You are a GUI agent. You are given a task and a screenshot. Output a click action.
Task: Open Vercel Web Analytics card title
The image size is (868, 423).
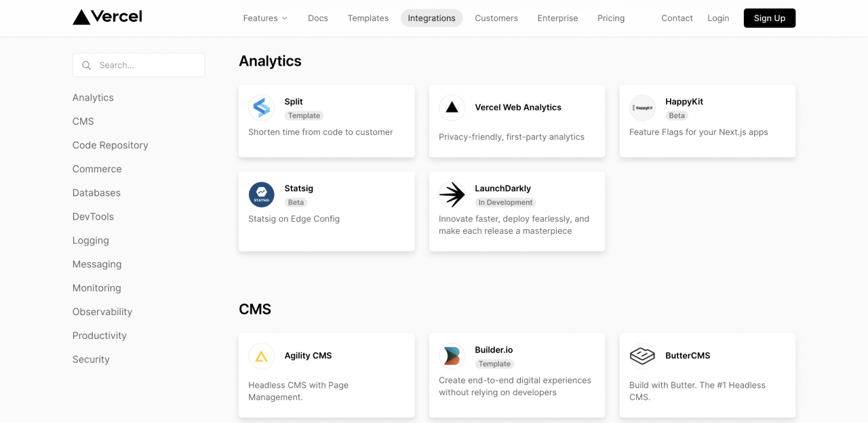[518, 107]
